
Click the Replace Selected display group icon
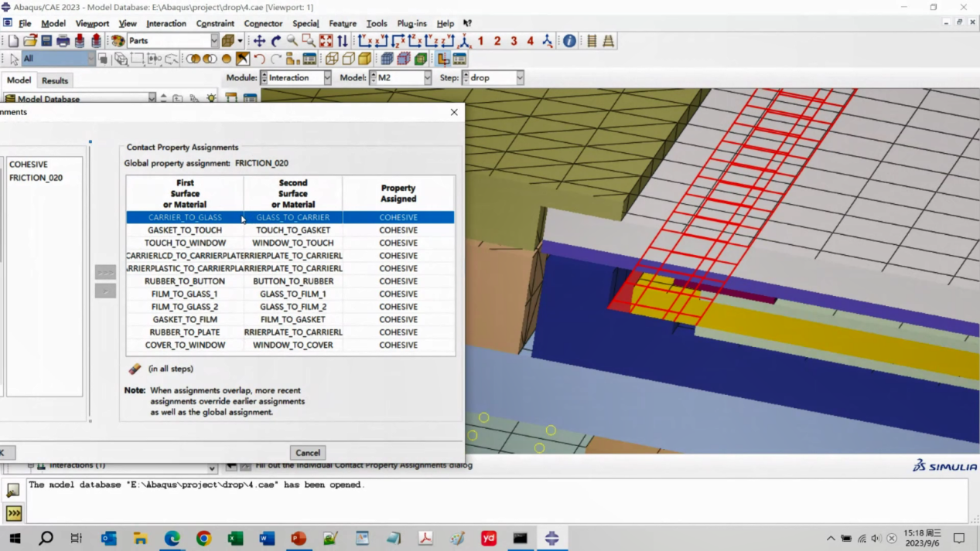pyautogui.click(x=193, y=59)
